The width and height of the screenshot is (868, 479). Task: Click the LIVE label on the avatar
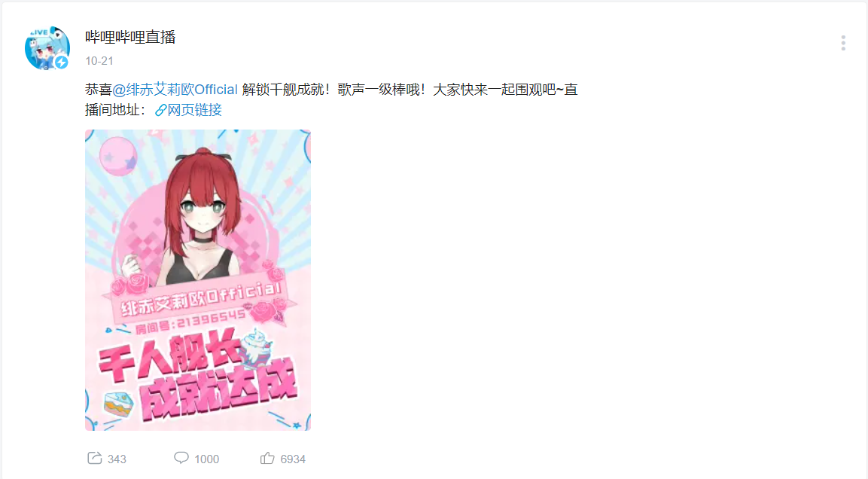point(38,32)
